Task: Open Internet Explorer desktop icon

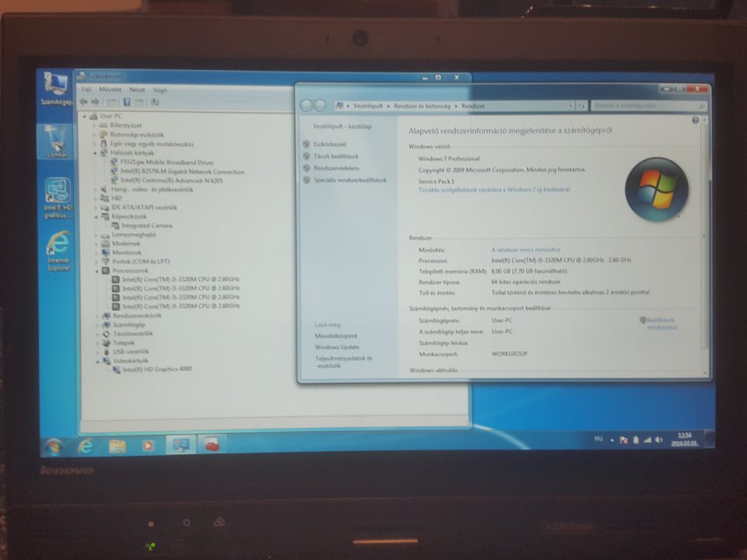Action: click(58, 251)
